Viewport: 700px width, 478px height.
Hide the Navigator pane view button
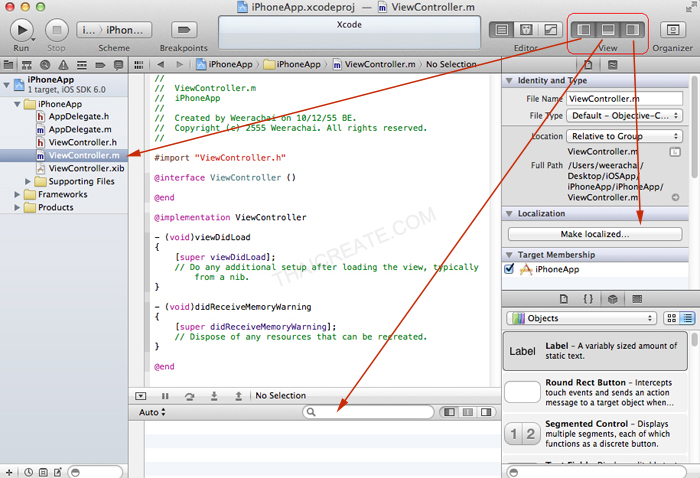click(584, 29)
